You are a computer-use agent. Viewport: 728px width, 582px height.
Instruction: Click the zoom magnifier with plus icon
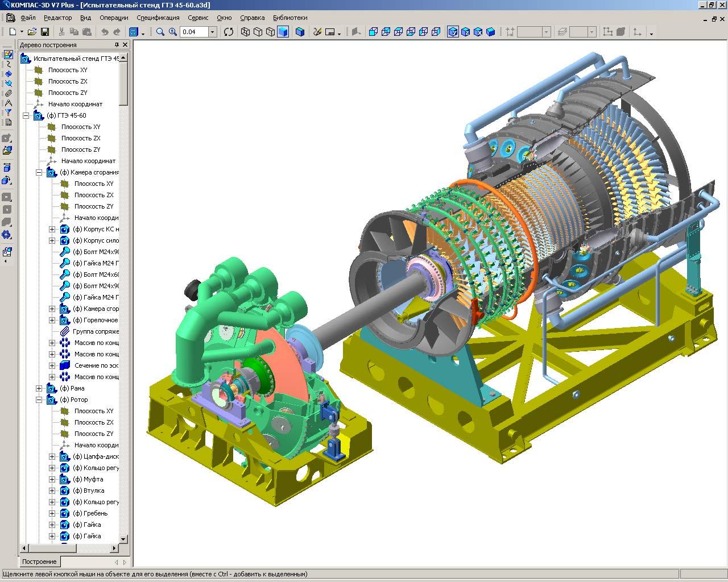pyautogui.click(x=173, y=32)
